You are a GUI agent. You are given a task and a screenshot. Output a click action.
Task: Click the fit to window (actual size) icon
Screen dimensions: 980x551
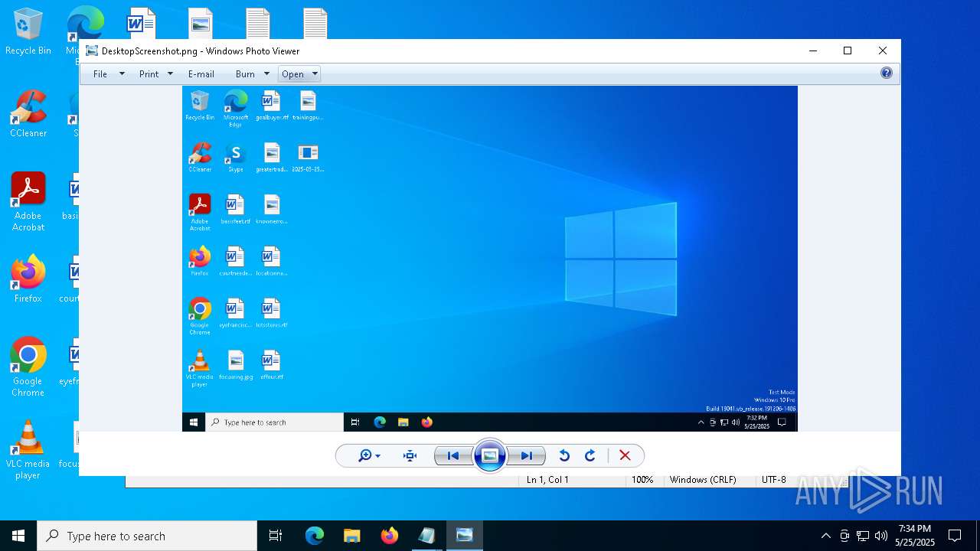point(410,456)
